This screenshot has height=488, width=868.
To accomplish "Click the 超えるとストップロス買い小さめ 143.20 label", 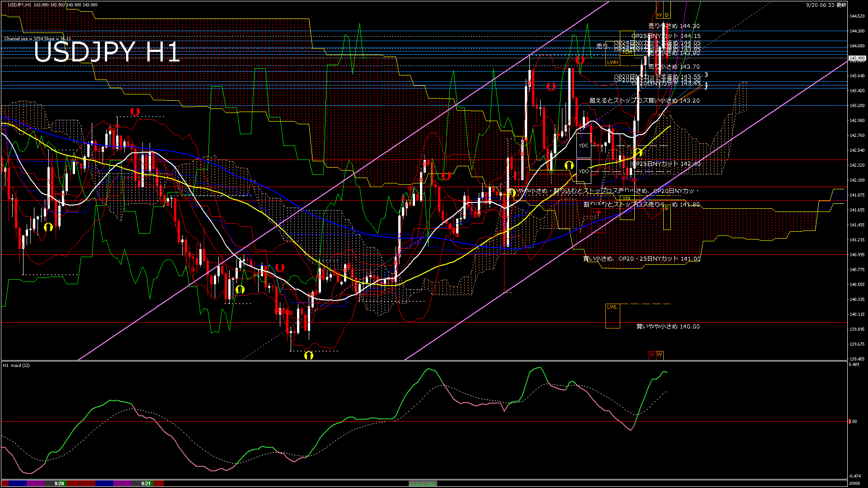I will click(644, 100).
